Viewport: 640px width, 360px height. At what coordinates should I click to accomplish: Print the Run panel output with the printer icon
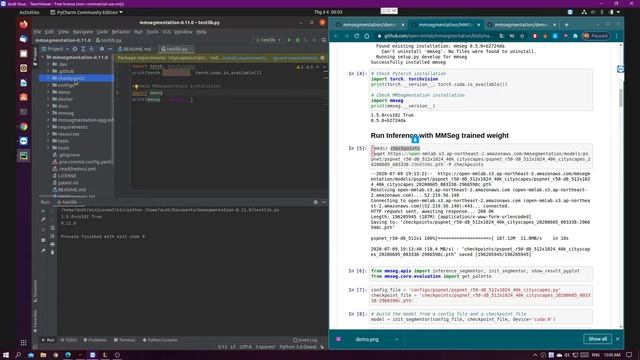pos(52,244)
